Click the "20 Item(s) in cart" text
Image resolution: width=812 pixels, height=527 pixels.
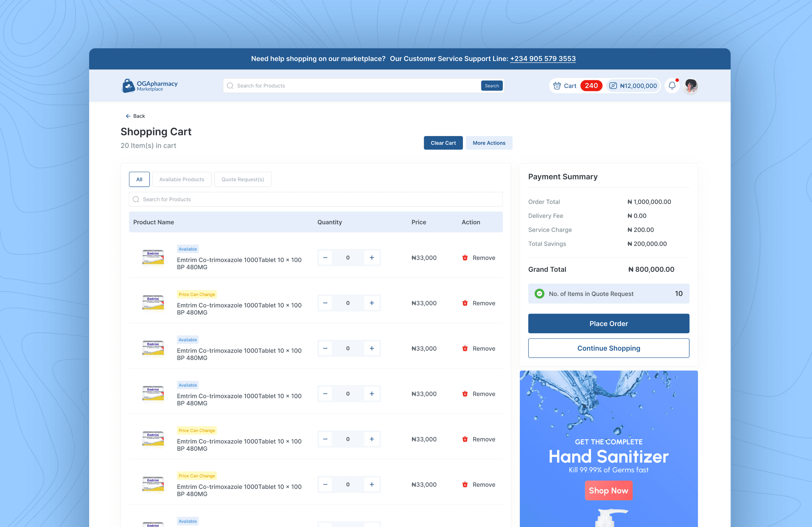[148, 145]
